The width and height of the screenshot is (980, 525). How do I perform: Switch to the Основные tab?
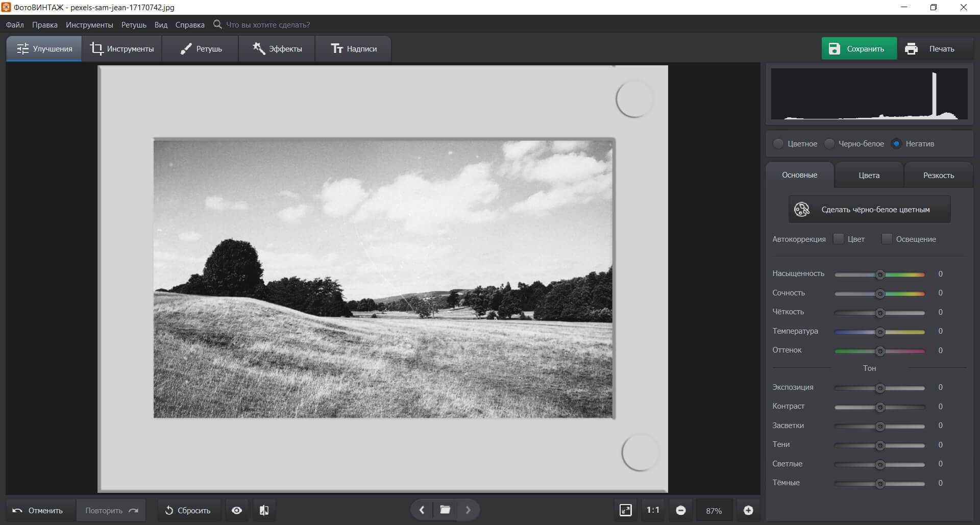[800, 175]
